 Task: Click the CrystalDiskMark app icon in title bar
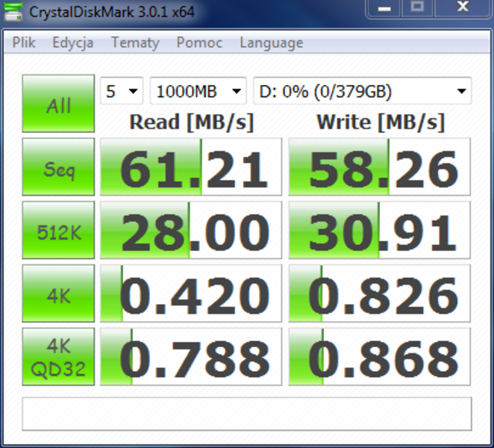click(13, 12)
